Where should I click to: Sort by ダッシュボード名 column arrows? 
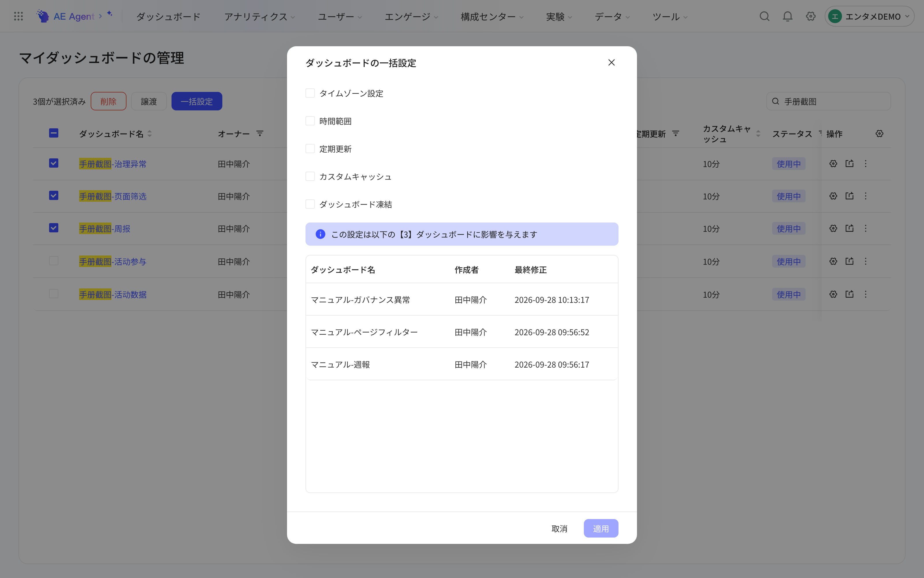click(150, 134)
